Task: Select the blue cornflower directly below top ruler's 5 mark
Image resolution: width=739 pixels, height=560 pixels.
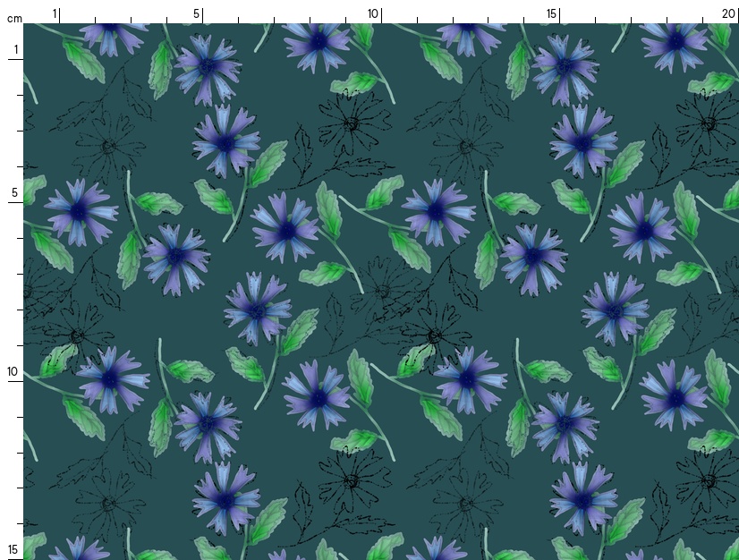Action: 208,67
